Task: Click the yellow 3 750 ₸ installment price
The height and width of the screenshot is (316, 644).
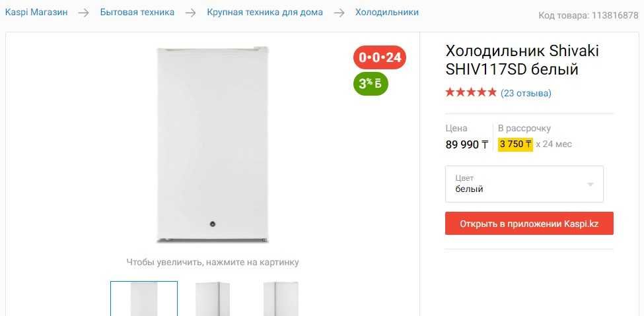Action: click(515, 144)
